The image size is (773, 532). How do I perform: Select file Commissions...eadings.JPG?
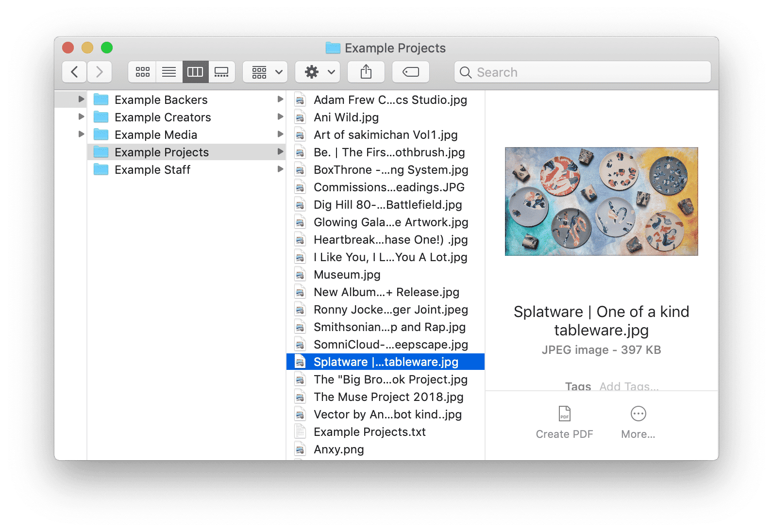pyautogui.click(x=386, y=187)
